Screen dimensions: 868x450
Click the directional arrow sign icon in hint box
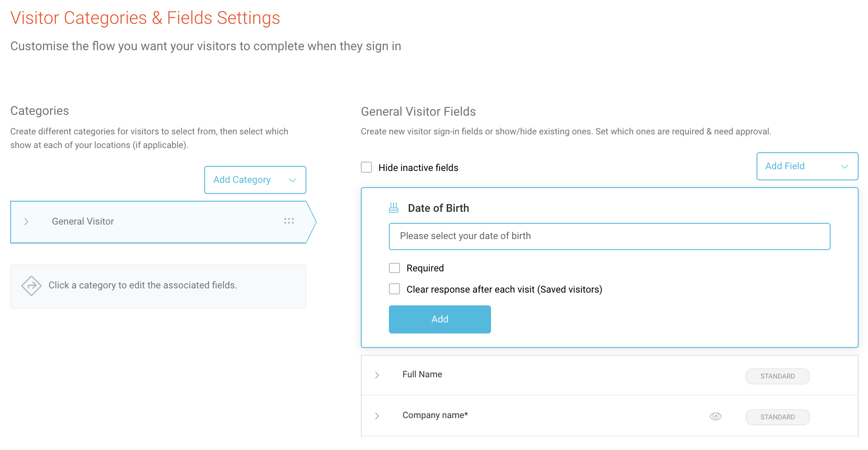coord(31,286)
